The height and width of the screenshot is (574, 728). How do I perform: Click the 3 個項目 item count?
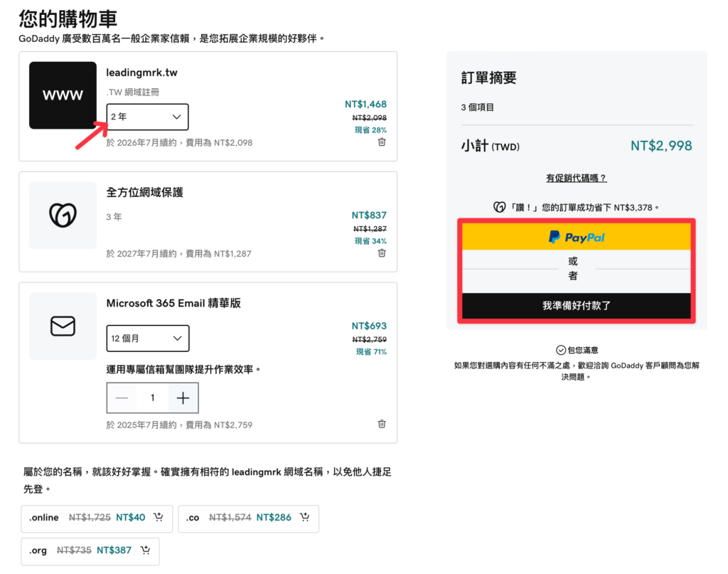(x=477, y=107)
